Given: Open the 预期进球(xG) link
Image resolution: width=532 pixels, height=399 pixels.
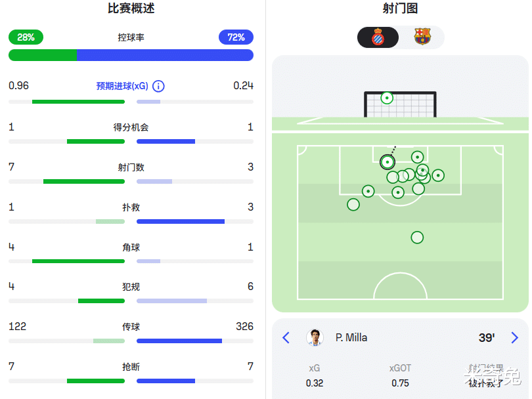Looking at the screenshot, I should click(122, 86).
